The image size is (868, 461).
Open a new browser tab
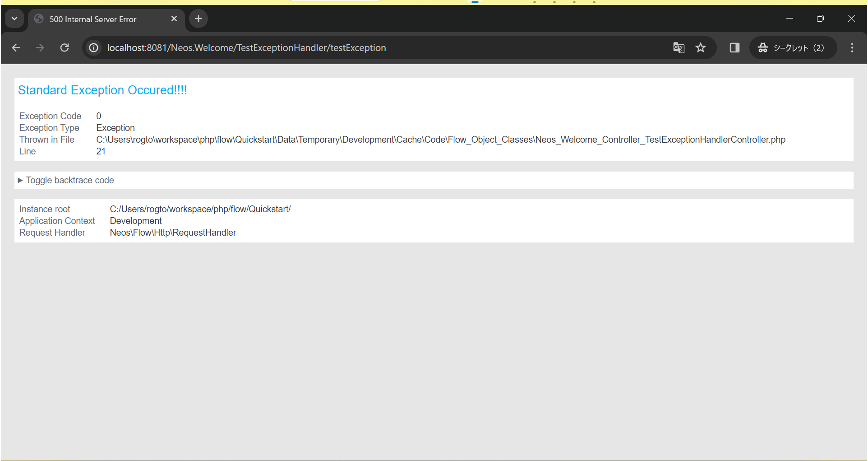pyautogui.click(x=199, y=19)
